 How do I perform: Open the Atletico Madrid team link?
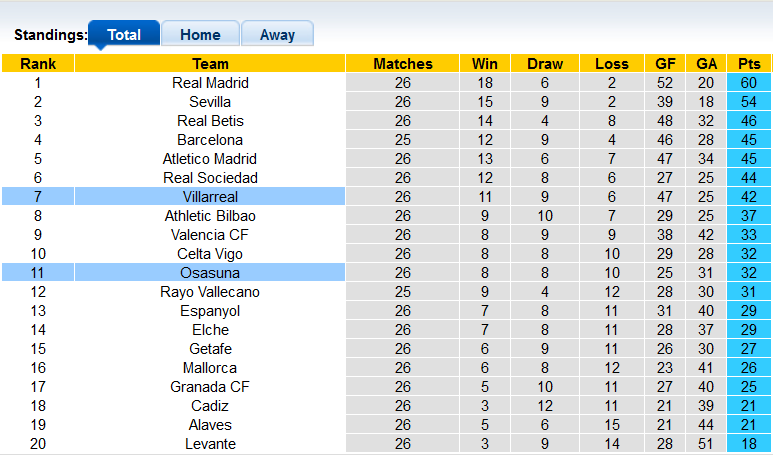click(x=210, y=159)
